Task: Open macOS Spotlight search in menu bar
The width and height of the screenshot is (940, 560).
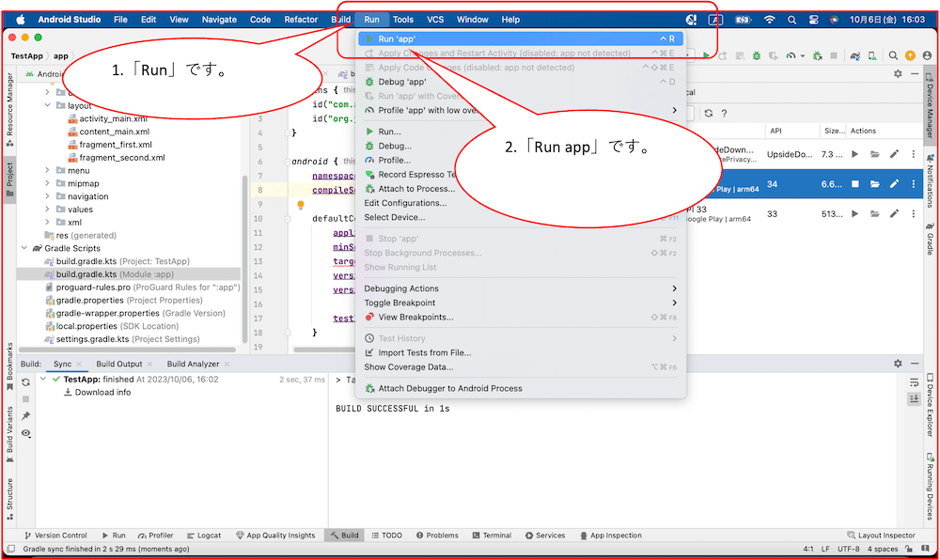Action: 791,20
